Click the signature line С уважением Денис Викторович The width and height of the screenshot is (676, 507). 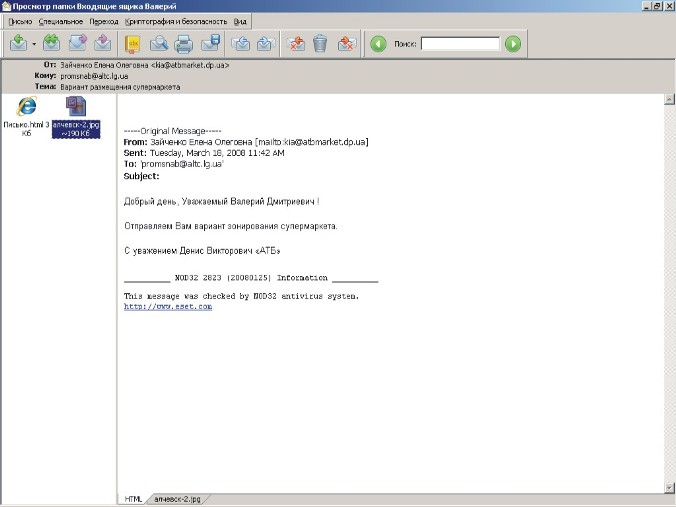[x=202, y=250]
